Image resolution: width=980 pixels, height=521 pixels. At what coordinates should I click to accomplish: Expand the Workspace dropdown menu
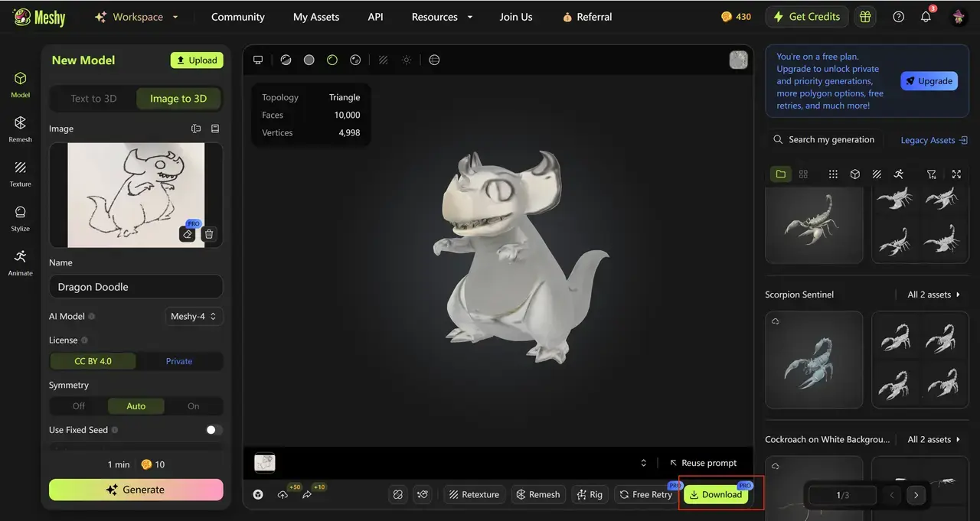click(136, 17)
